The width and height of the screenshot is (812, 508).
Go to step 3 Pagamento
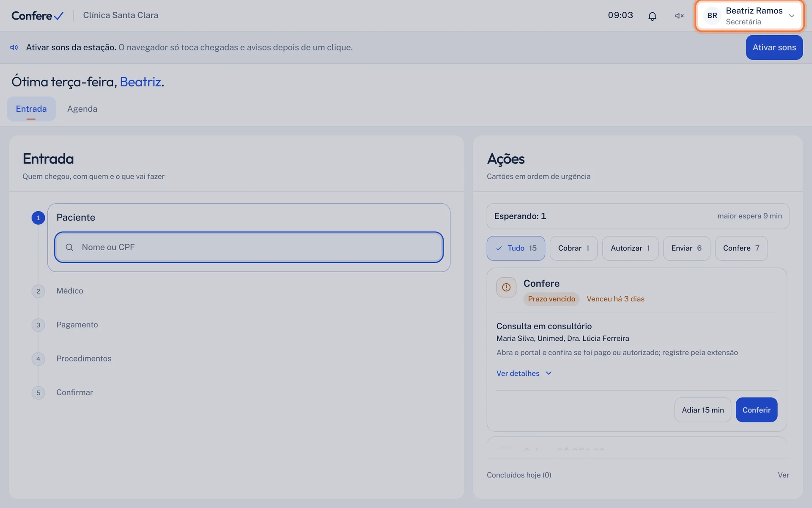click(x=77, y=325)
